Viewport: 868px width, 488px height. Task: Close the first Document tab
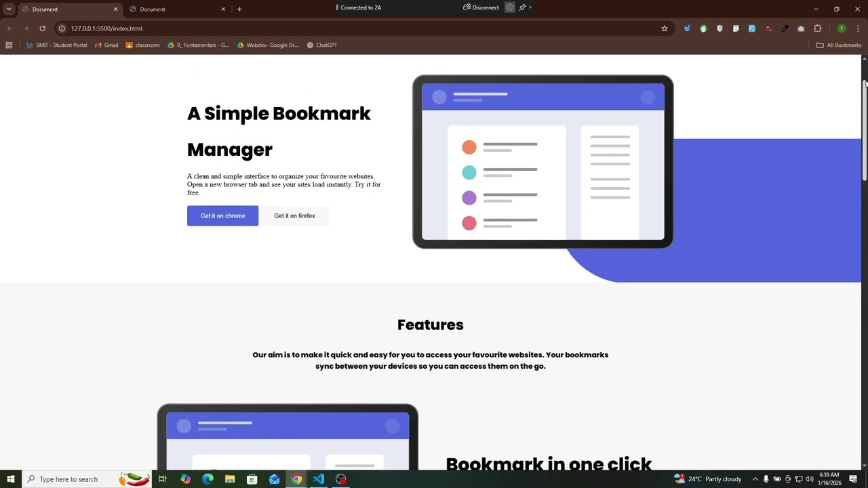[x=115, y=9]
